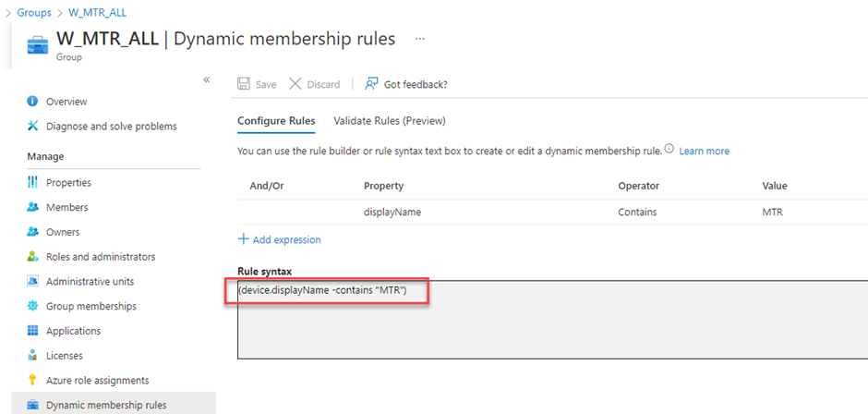This screenshot has height=414, width=868.
Task: Click the Discard X icon
Action: pyautogui.click(x=295, y=84)
